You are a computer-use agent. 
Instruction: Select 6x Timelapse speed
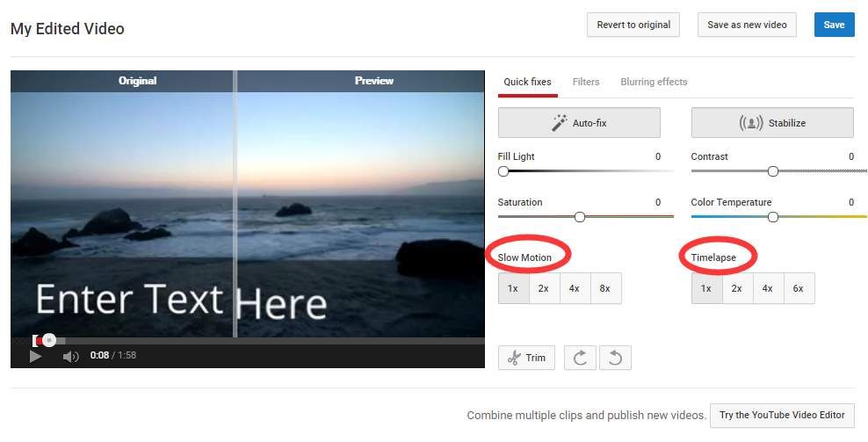click(x=799, y=288)
